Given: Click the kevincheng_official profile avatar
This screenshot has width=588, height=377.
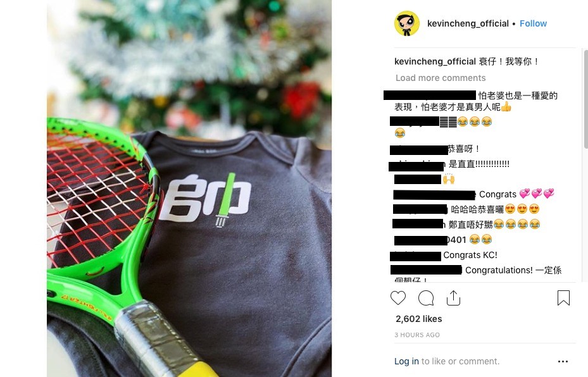Looking at the screenshot, I should [x=406, y=23].
